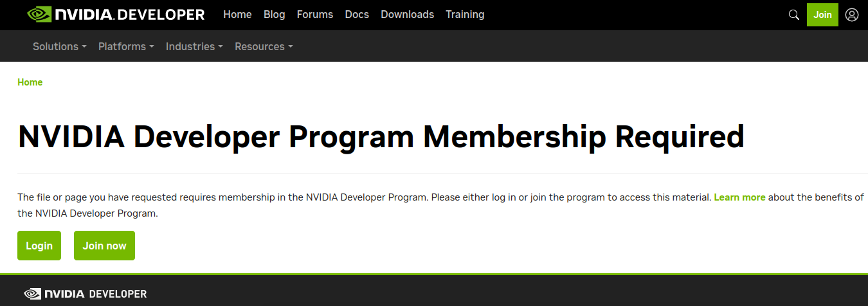
Task: Expand the Resources dropdown menu
Action: click(x=264, y=46)
